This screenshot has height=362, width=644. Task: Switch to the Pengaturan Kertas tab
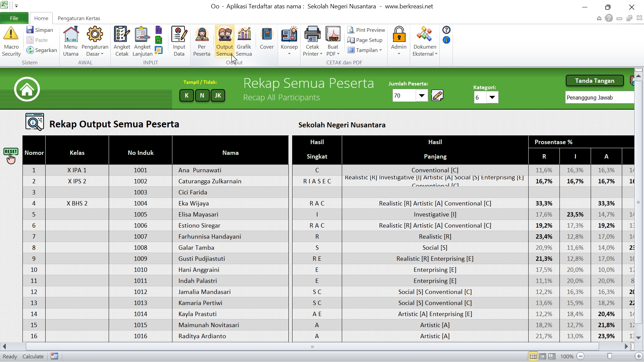coord(79,18)
